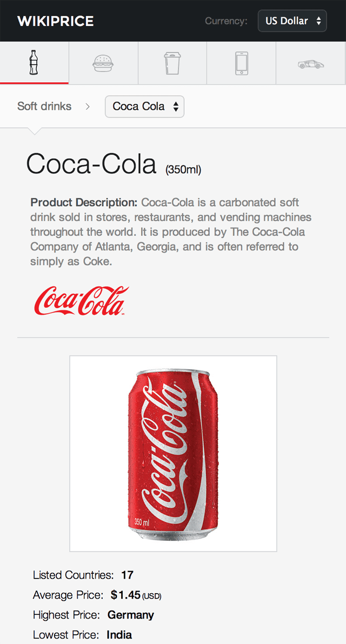Open the Coca-Cola can product image
Image resolution: width=346 pixels, height=644 pixels.
173,454
